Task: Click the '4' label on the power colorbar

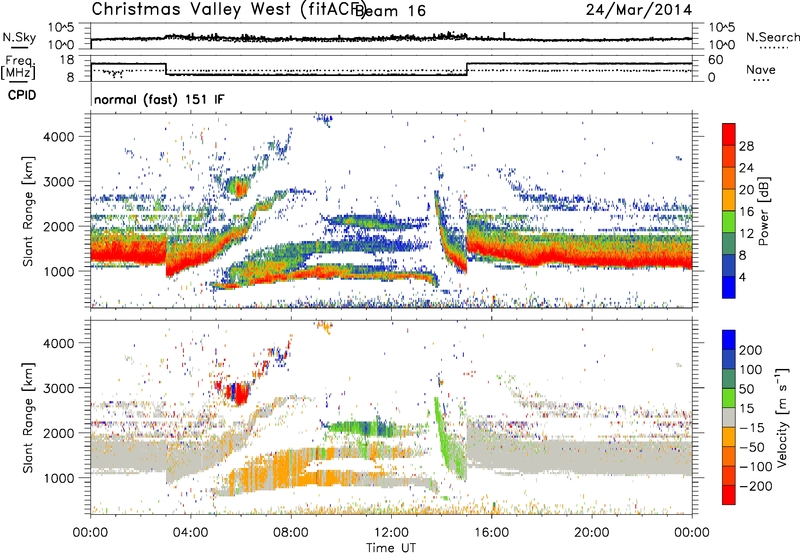Action: [x=743, y=277]
